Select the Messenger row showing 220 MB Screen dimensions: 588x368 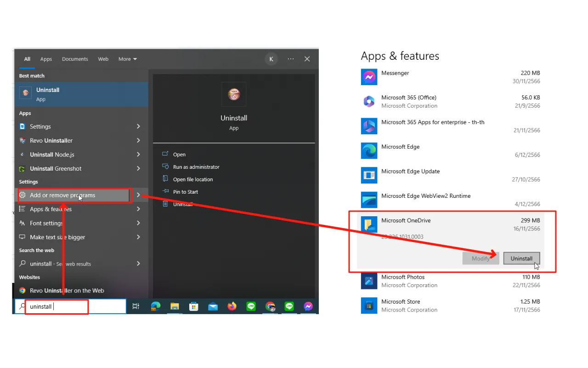click(x=451, y=77)
